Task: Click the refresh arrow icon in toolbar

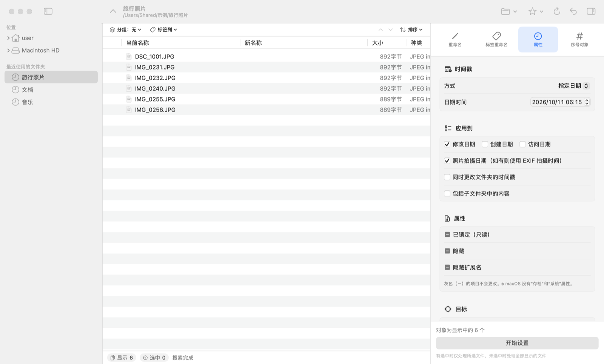Action: point(557,11)
